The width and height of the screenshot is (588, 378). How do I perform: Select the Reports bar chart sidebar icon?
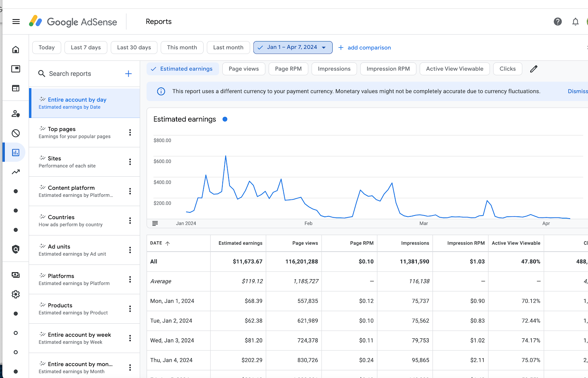pyautogui.click(x=16, y=152)
